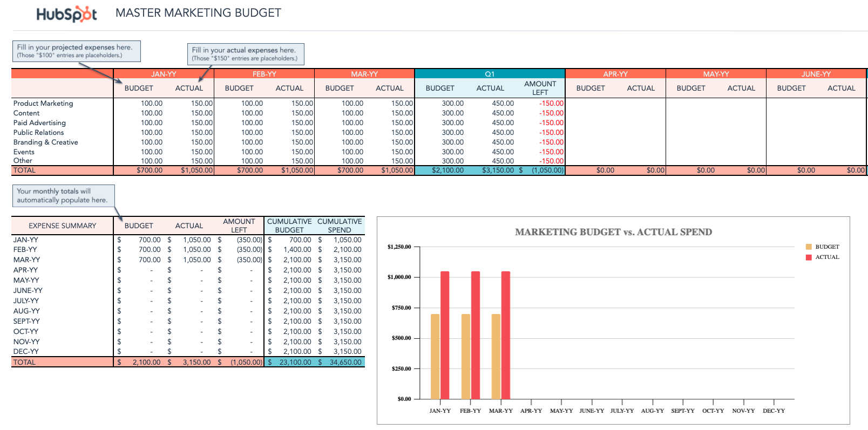The height and width of the screenshot is (430, 868).
Task: Select Q1 total budget cell $2,100.00
Action: (x=447, y=170)
